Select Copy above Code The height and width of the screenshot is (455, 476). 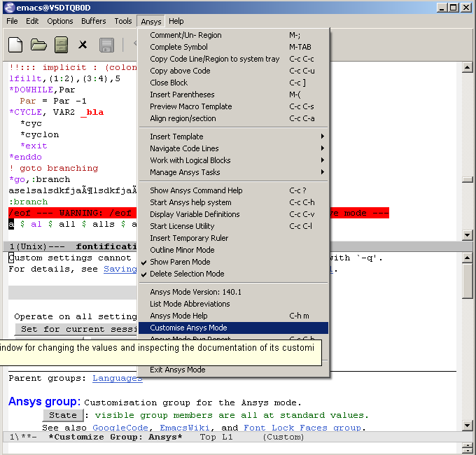click(233, 71)
